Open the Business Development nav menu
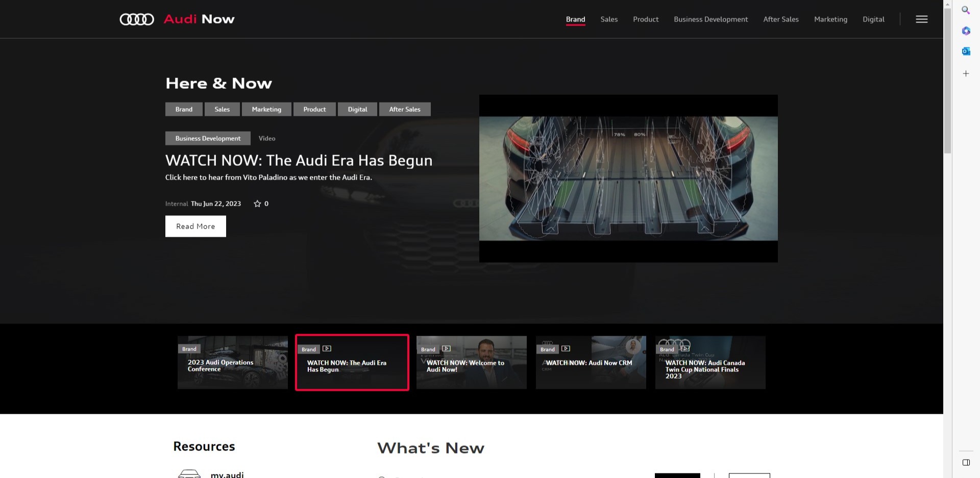Image resolution: width=980 pixels, height=478 pixels. (710, 19)
